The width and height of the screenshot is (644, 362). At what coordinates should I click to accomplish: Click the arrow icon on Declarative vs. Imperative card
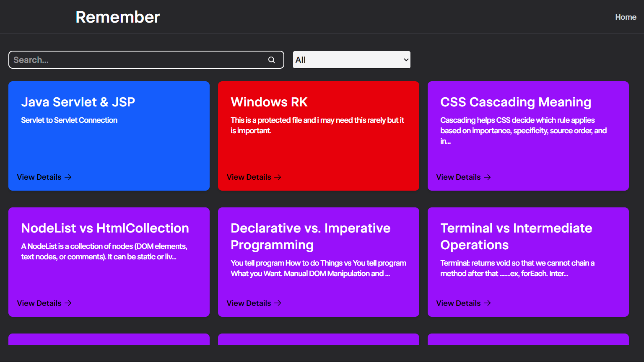click(x=278, y=303)
